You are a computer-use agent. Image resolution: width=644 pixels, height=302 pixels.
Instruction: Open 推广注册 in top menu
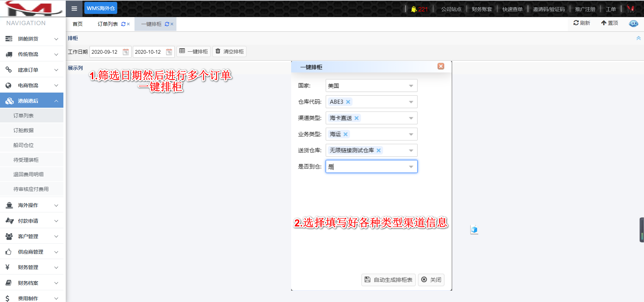point(585,9)
